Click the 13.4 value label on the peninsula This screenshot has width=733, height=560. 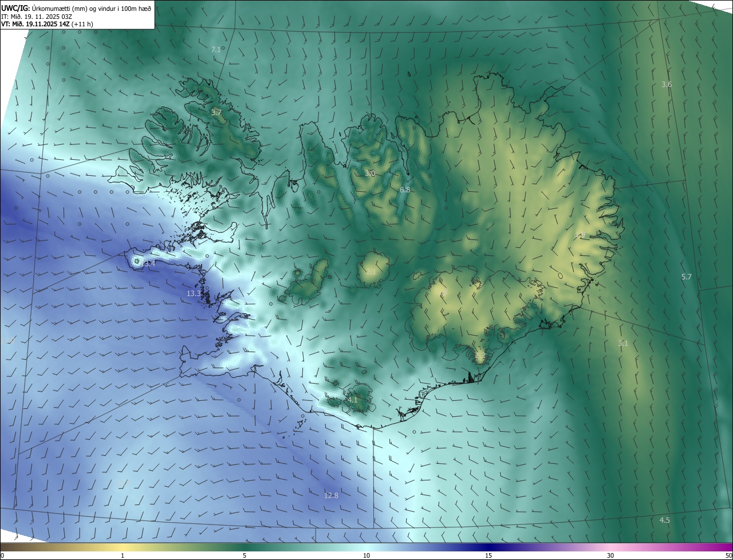pos(148,264)
